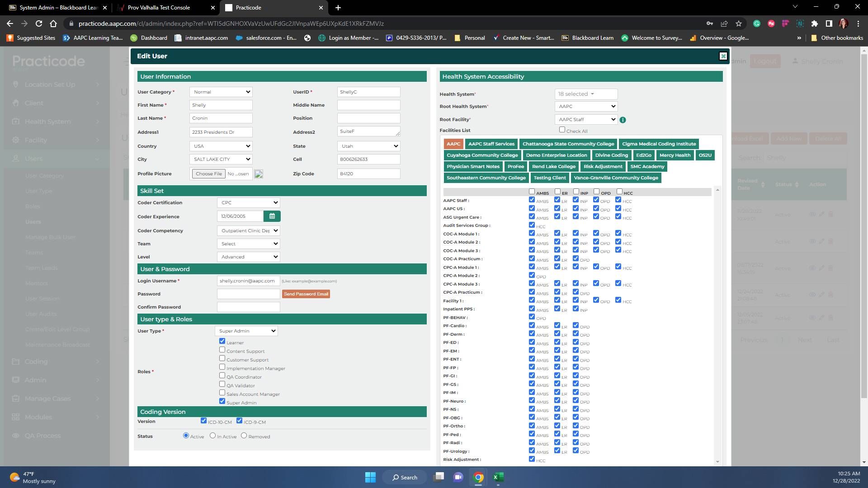The height and width of the screenshot is (488, 868).
Task: Reload the page in browser toolbar
Action: (x=39, y=23)
